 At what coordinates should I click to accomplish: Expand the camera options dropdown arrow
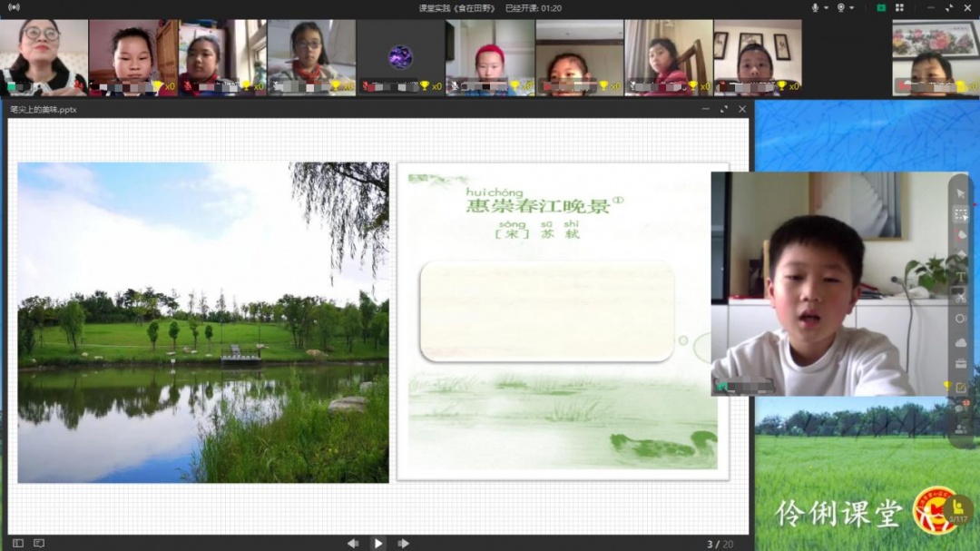click(852, 8)
